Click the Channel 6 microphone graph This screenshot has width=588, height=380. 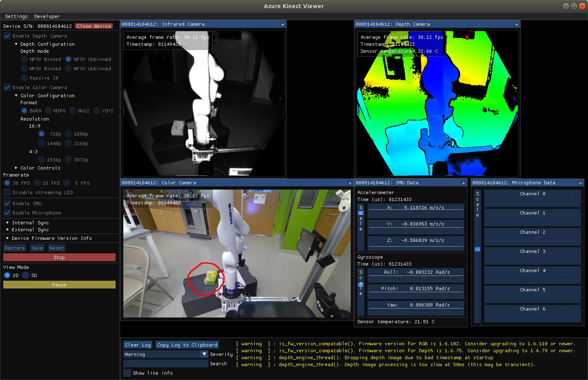(x=532, y=313)
